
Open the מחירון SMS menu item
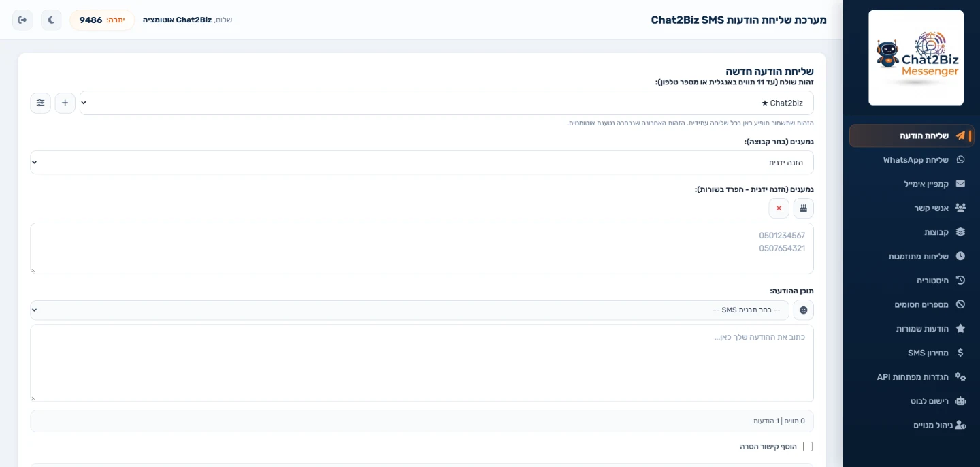coord(912,353)
